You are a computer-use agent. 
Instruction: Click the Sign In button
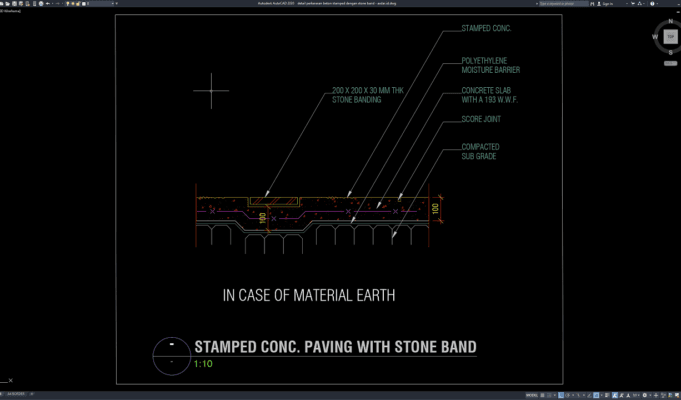(x=606, y=3)
